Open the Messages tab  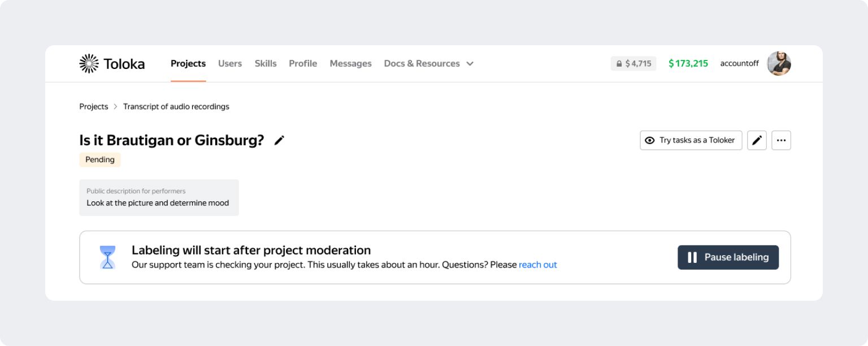coord(350,63)
